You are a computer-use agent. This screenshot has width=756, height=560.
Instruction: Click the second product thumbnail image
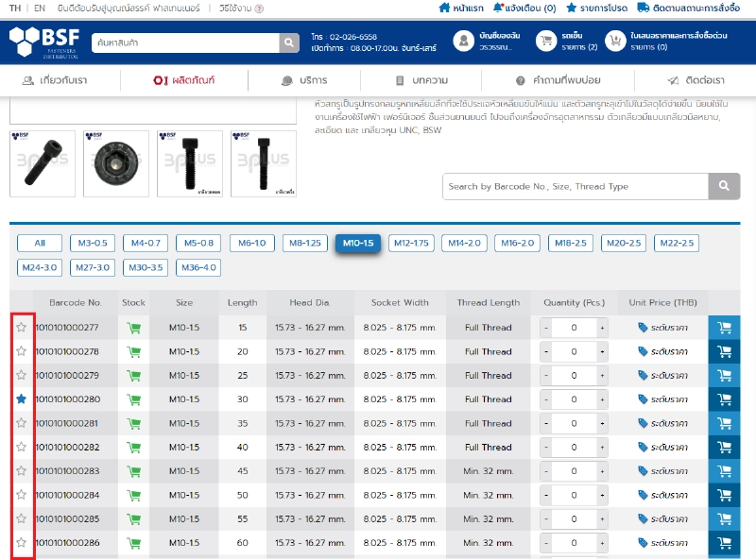[x=116, y=163]
